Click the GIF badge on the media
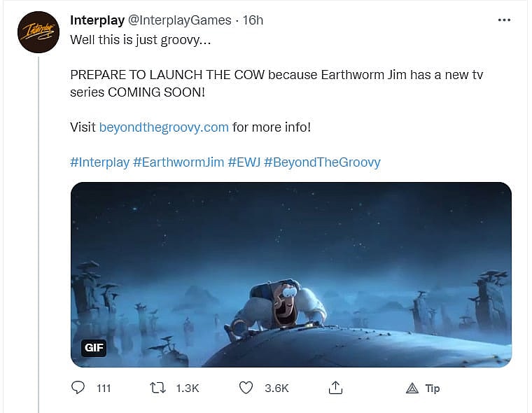 pyautogui.click(x=93, y=348)
